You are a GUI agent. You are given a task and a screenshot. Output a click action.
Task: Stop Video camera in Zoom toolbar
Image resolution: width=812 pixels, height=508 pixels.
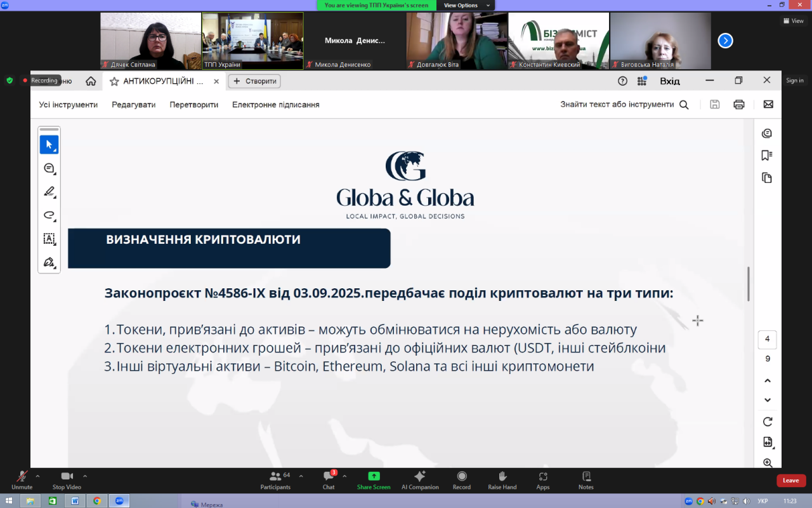[67, 480]
